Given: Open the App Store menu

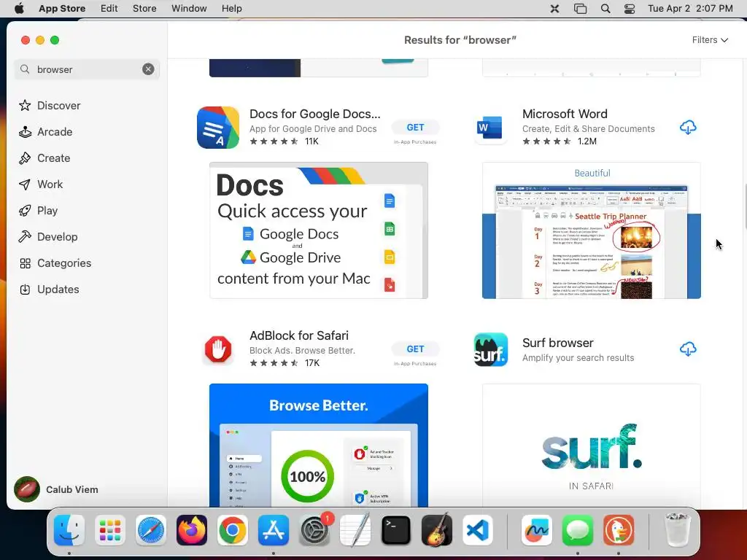Looking at the screenshot, I should click(62, 9).
